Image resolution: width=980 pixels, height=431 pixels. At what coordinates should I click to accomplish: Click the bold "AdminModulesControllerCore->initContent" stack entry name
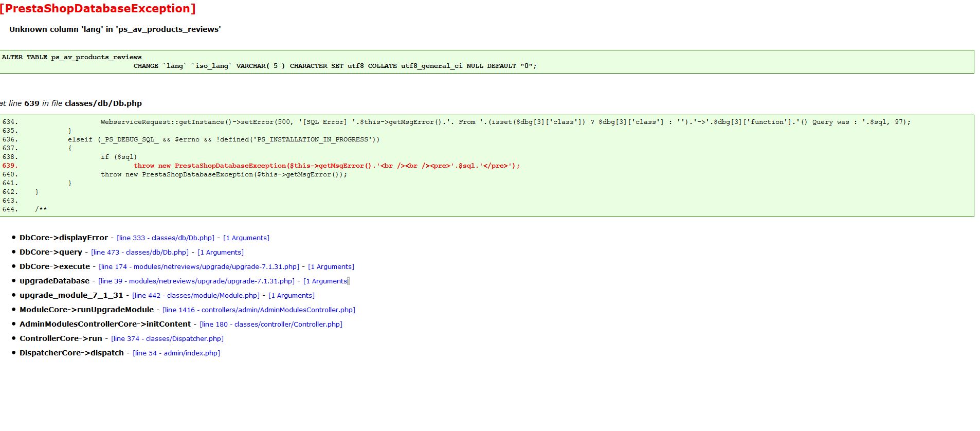pyautogui.click(x=105, y=324)
